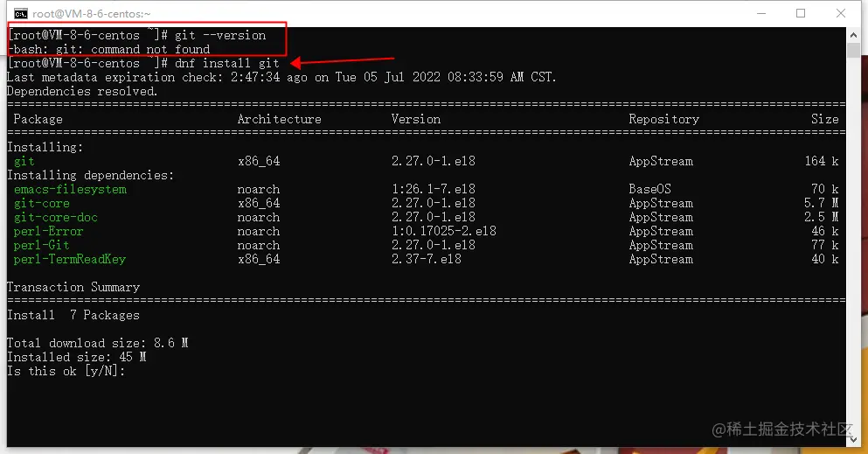The width and height of the screenshot is (868, 454).
Task: Click the '2.5 M' size of git-core-doc
Action: [822, 217]
